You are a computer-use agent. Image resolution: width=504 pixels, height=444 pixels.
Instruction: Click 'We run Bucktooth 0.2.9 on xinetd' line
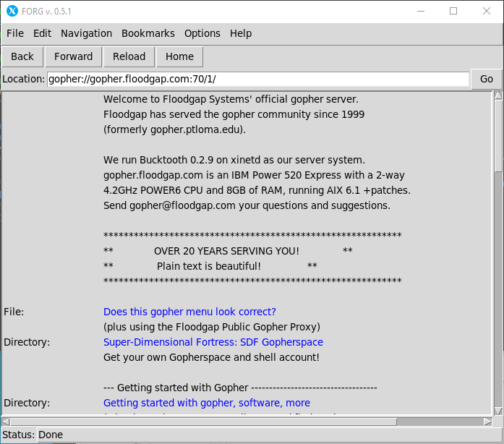click(234, 160)
